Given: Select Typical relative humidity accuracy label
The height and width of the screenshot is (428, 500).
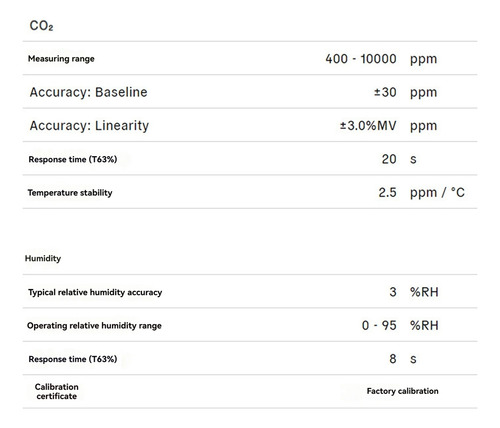Looking at the screenshot, I should [x=95, y=292].
